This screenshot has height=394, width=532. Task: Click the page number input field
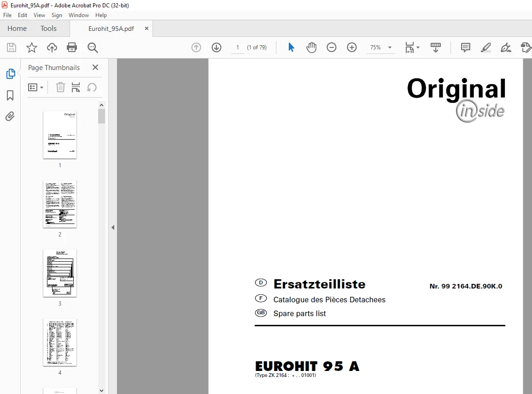click(x=238, y=47)
